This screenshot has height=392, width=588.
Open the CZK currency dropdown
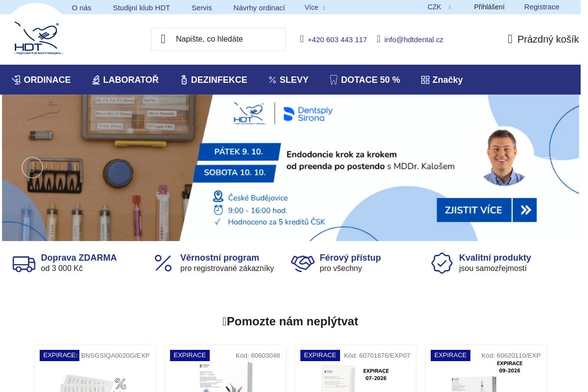coord(439,7)
